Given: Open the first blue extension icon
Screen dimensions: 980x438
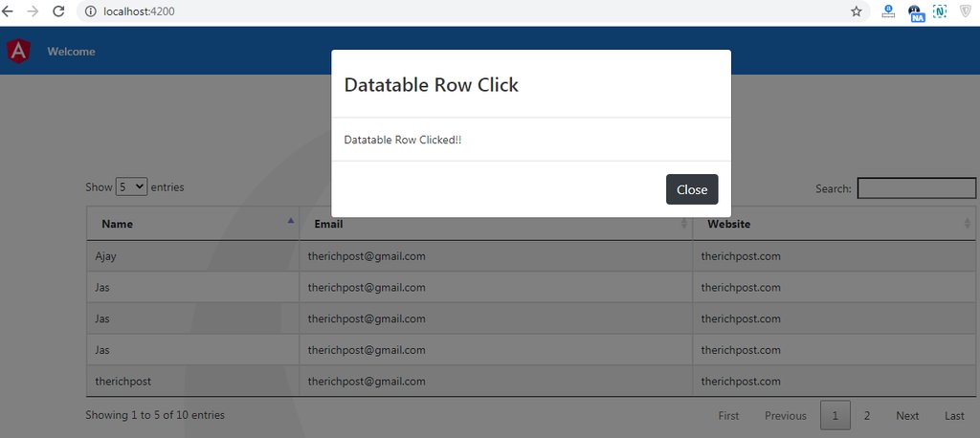Looking at the screenshot, I should (x=888, y=11).
